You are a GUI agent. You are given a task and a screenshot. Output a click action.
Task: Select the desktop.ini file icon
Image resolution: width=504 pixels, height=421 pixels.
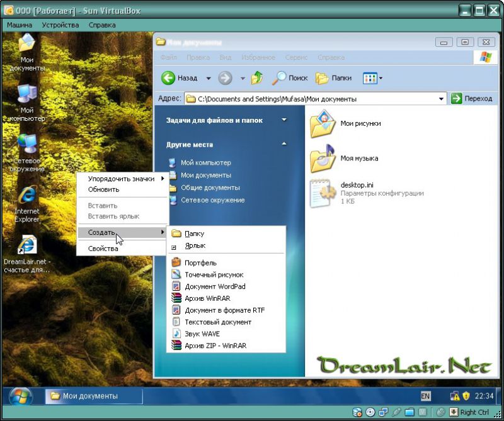pyautogui.click(x=323, y=193)
